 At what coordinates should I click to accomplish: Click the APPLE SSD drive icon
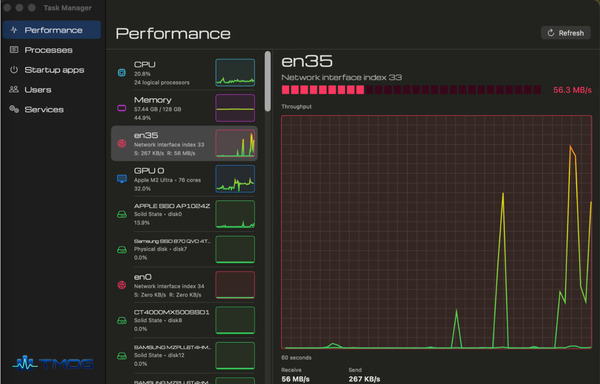point(122,214)
